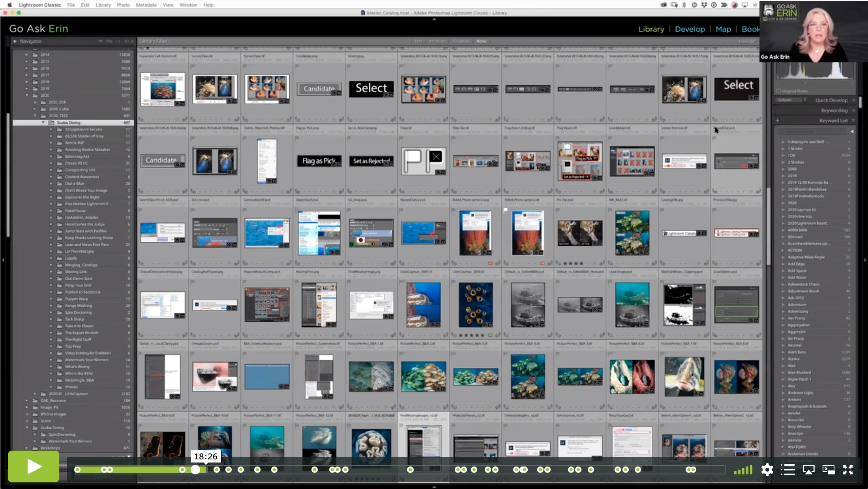Image resolution: width=868 pixels, height=489 pixels.
Task: Open the video player settings gear
Action: pyautogui.click(x=767, y=470)
